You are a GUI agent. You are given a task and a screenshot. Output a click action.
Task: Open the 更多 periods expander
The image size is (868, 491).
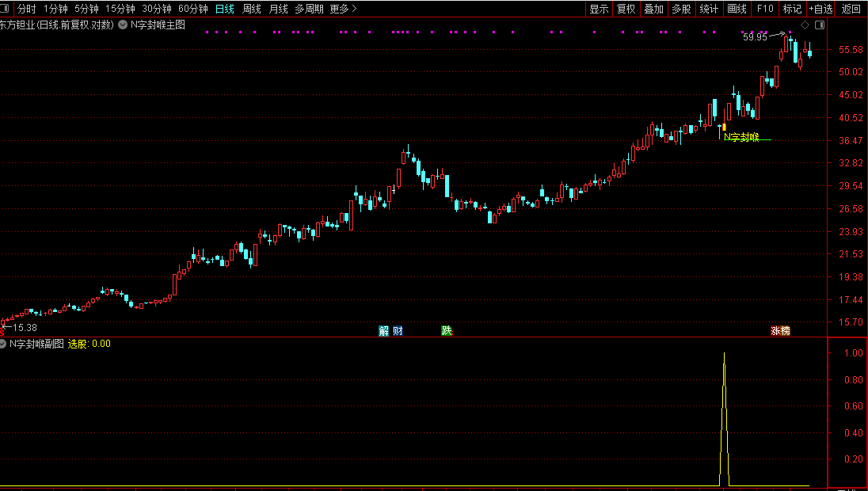pyautogui.click(x=343, y=9)
